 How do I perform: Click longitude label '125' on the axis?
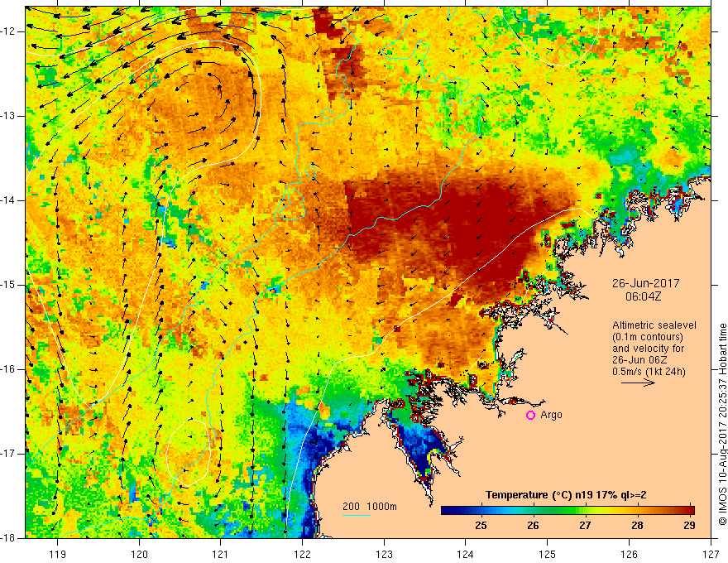(548, 554)
